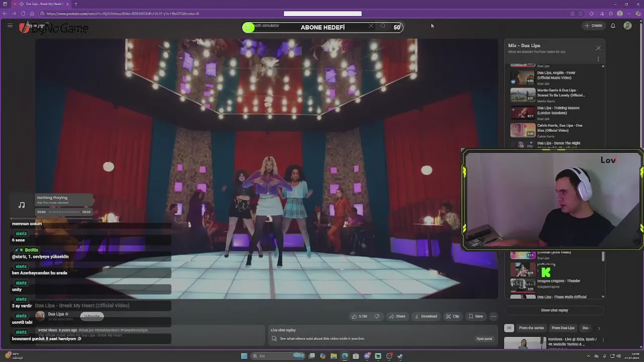
Task: Close the Mix – Dua Lipa playlist panel
Action: [x=598, y=48]
